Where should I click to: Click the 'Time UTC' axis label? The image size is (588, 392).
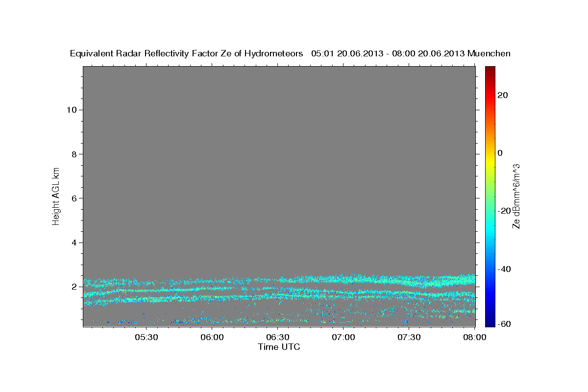[x=279, y=347]
